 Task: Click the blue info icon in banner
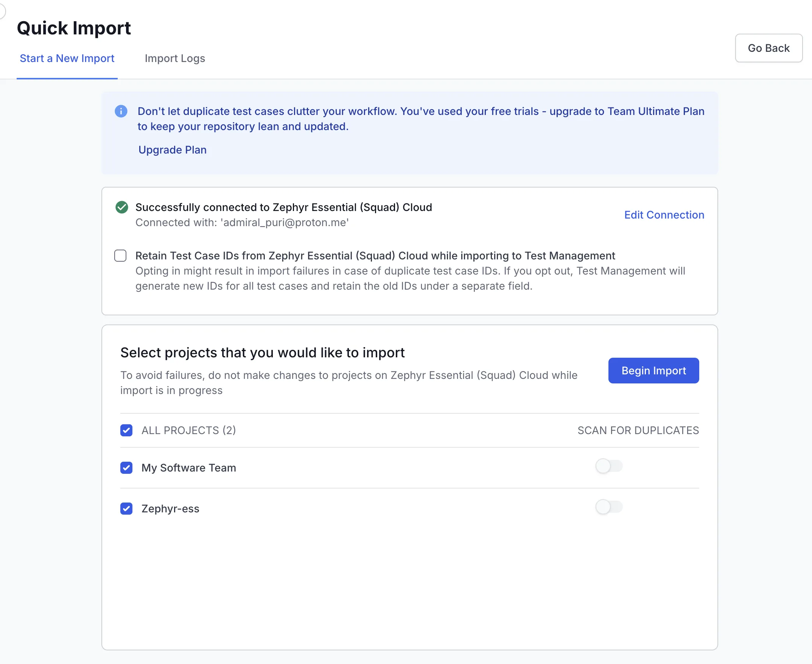[x=121, y=111]
